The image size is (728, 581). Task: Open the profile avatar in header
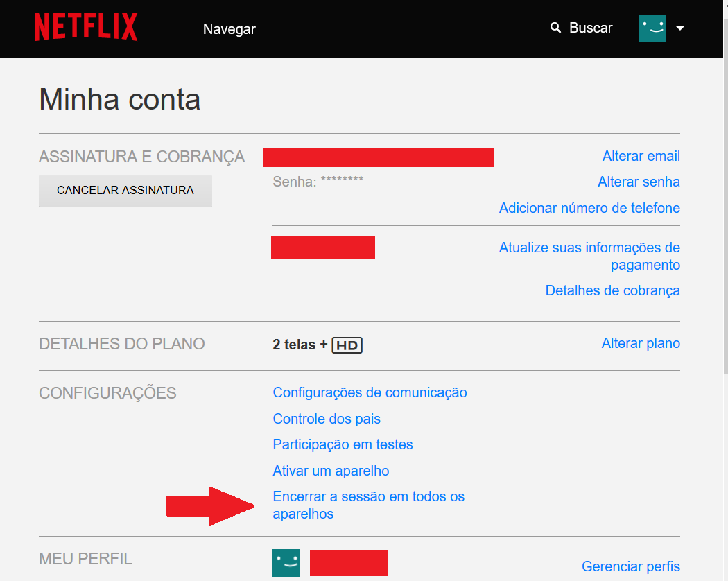click(652, 28)
